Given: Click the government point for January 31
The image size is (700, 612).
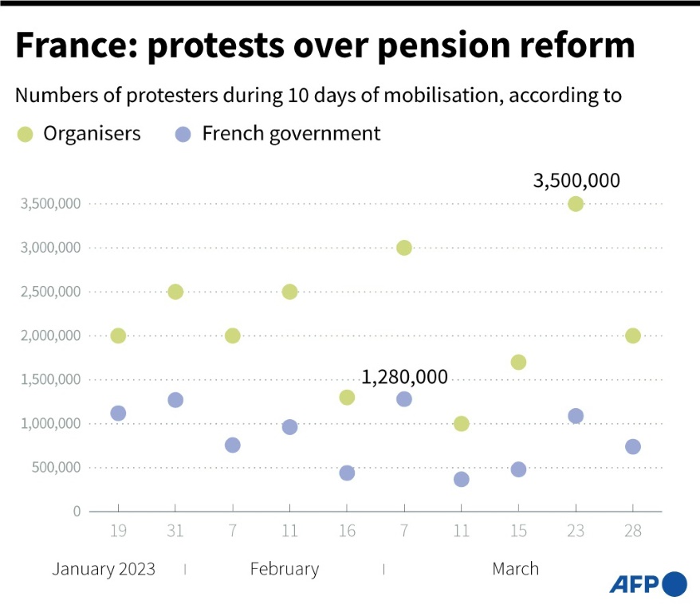Looking at the screenshot, I should (x=175, y=400).
